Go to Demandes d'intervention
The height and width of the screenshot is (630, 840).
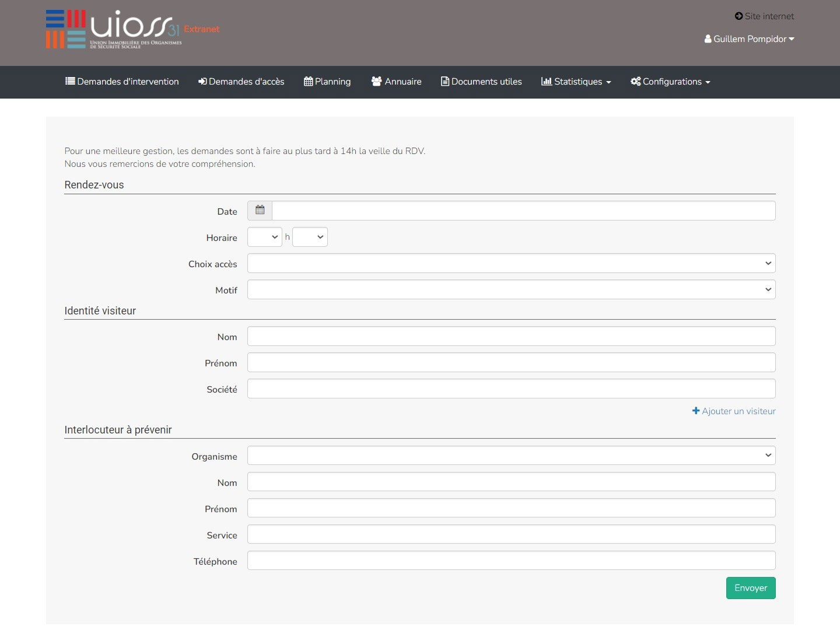[x=122, y=82]
